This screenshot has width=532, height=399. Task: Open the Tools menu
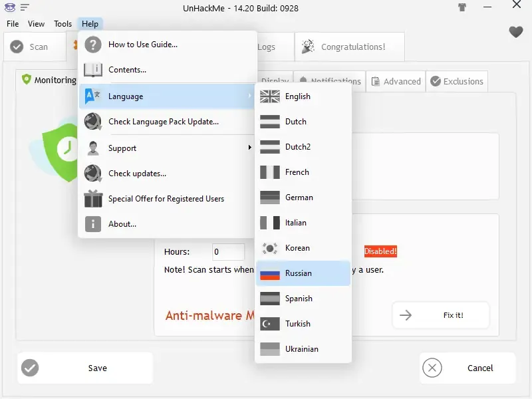[63, 23]
